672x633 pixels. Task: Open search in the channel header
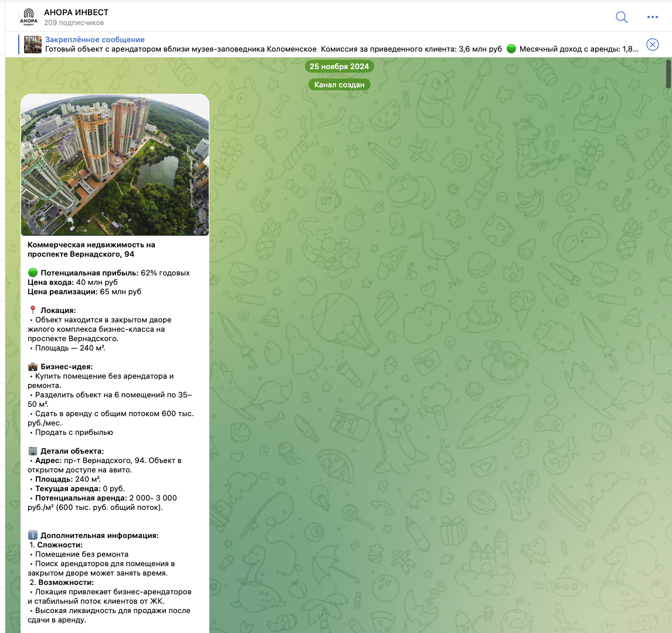pyautogui.click(x=622, y=17)
